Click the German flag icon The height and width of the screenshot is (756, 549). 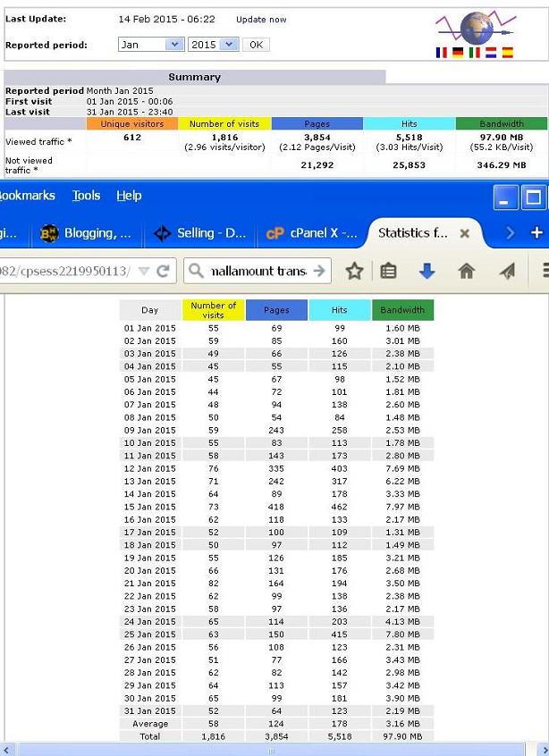pos(458,52)
